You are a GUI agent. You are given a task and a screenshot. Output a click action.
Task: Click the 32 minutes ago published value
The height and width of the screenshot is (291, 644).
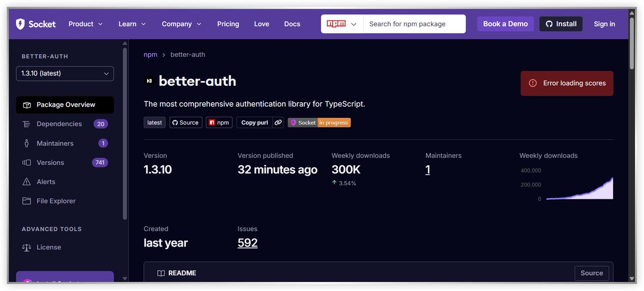(x=277, y=170)
